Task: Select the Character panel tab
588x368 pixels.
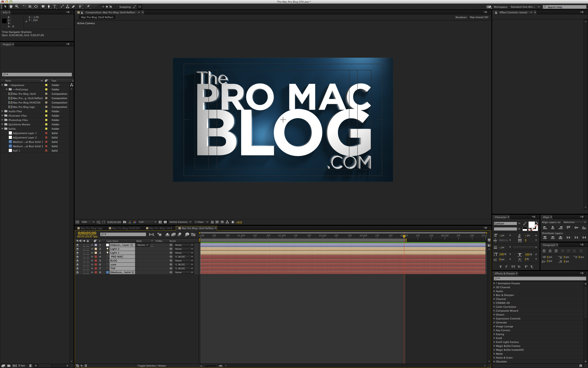Action: [500, 217]
